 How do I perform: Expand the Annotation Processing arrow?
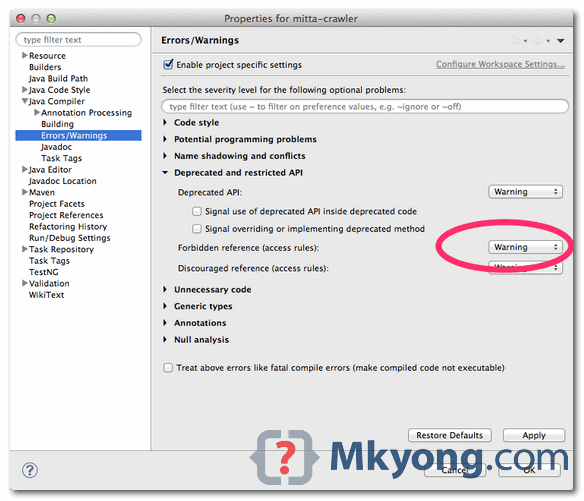click(37, 112)
